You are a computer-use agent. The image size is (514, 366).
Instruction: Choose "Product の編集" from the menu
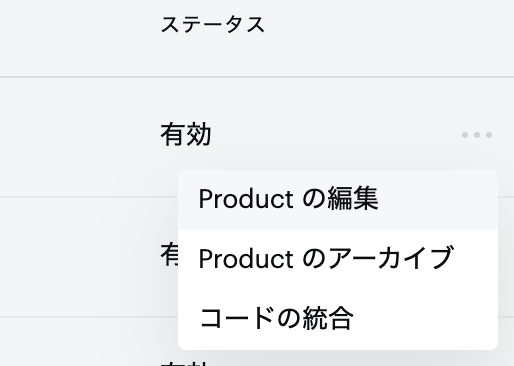tap(338, 200)
